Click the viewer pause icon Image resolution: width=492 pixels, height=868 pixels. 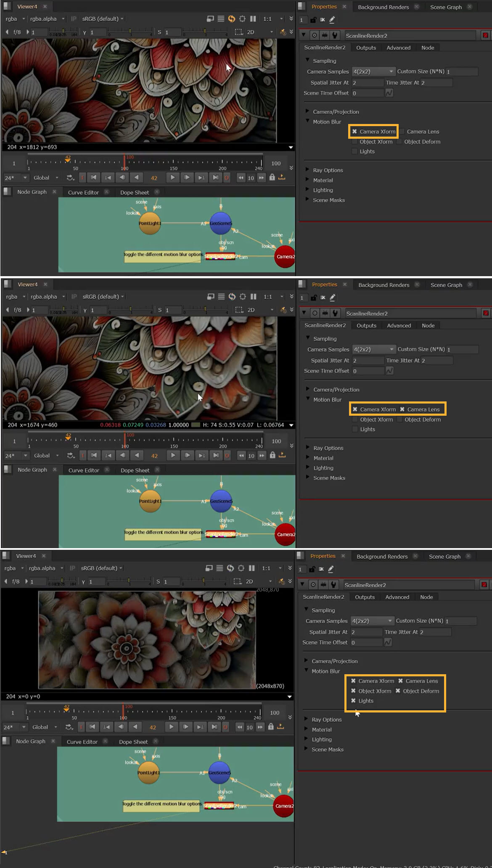point(253,19)
